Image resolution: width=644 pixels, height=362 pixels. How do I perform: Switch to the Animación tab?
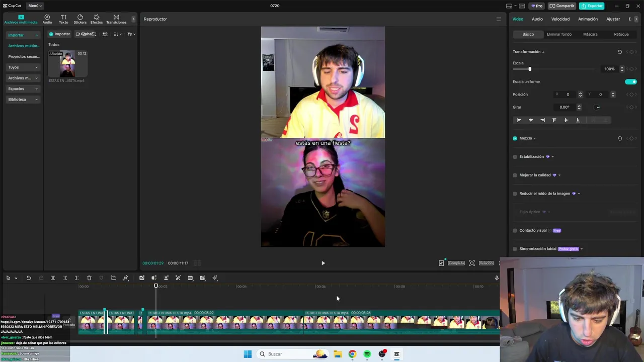click(588, 19)
